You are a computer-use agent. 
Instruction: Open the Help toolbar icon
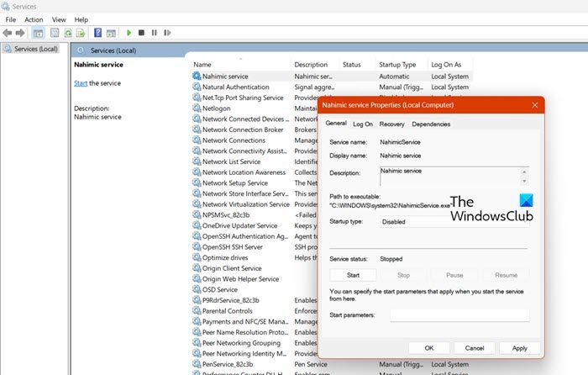coord(97,33)
